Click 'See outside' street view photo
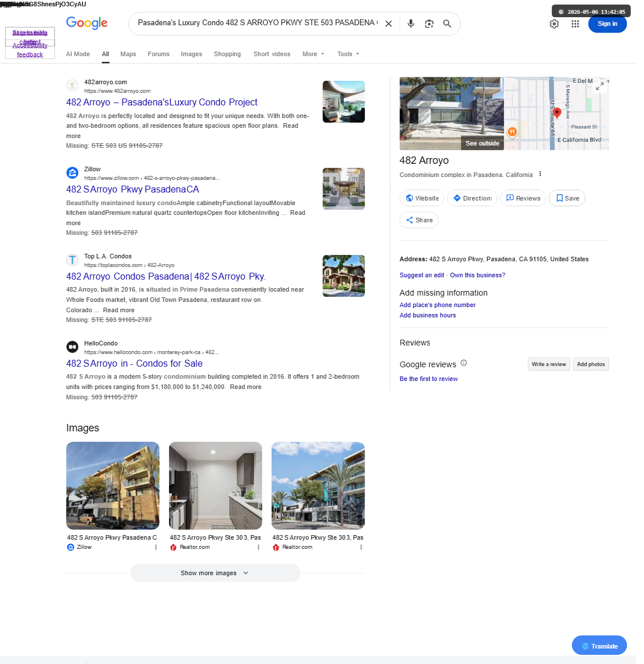Image resolution: width=644 pixels, height=664 pixels. pyautogui.click(x=451, y=113)
